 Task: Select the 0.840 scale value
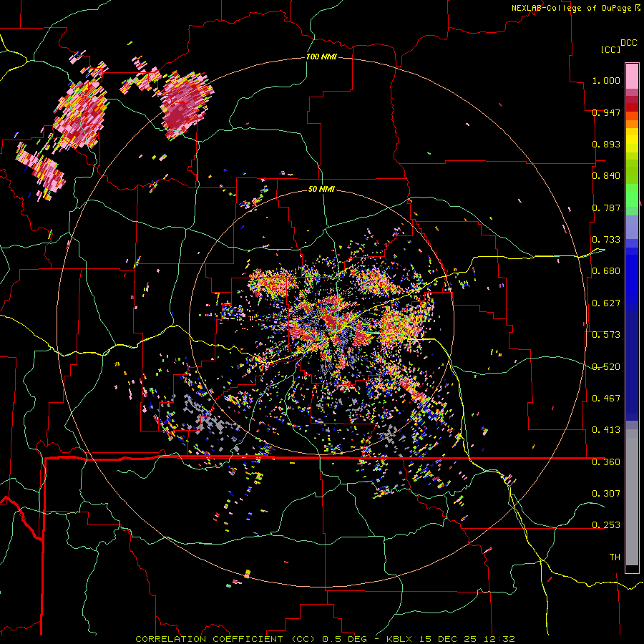click(x=606, y=176)
